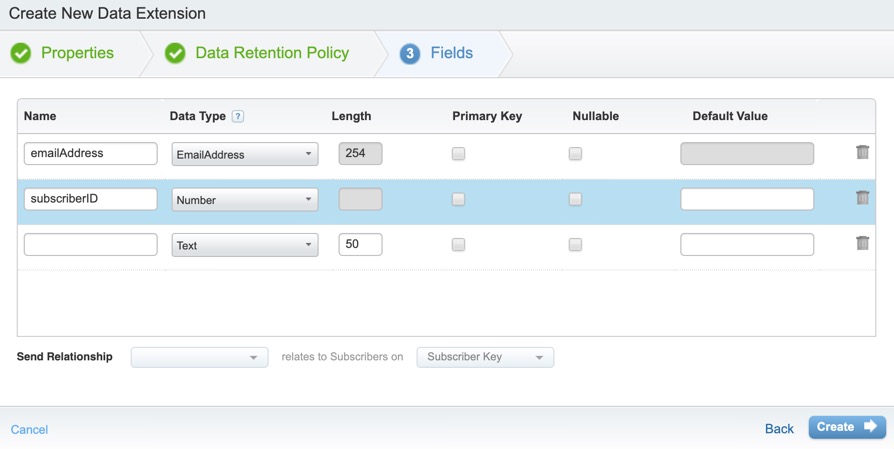This screenshot has width=894, height=449.
Task: Click the empty Length field for subscriberID
Action: (360, 199)
